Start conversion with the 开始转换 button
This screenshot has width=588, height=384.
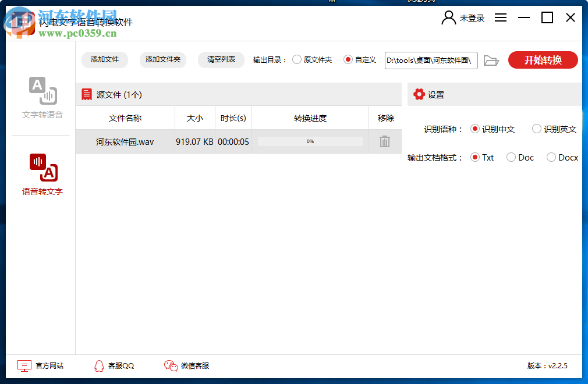[x=543, y=60]
